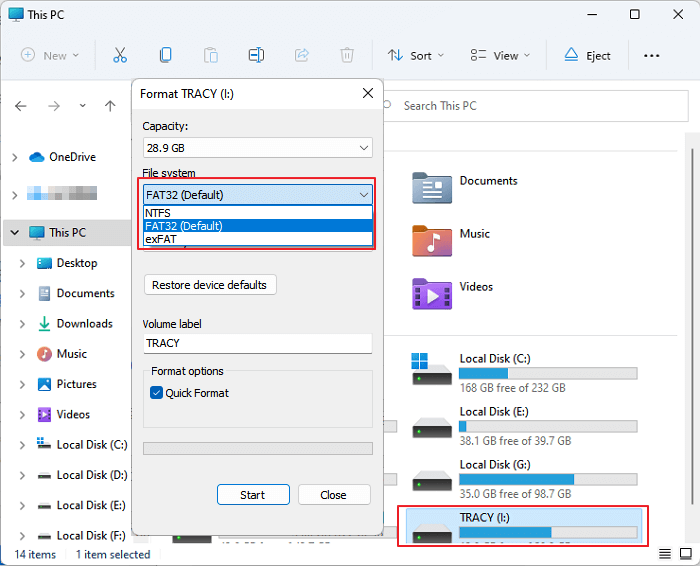Open the Sort menu
Image resolution: width=700 pixels, height=566 pixels.
click(x=415, y=55)
